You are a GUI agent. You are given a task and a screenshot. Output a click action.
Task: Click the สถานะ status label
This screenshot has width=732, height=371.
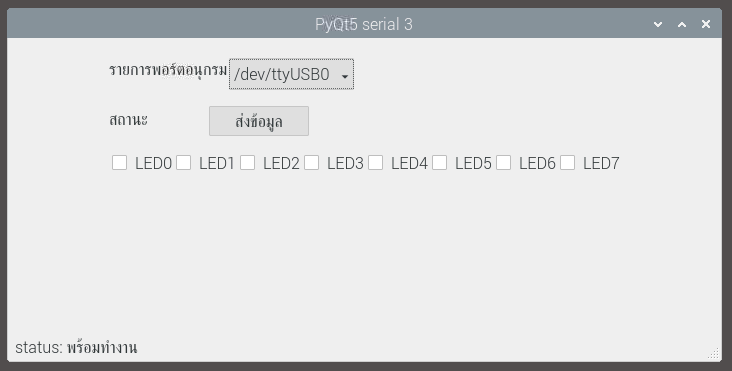128,120
